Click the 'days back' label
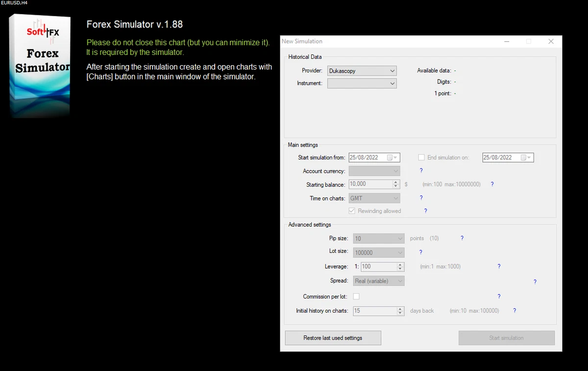The height and width of the screenshot is (371, 588). tap(422, 311)
